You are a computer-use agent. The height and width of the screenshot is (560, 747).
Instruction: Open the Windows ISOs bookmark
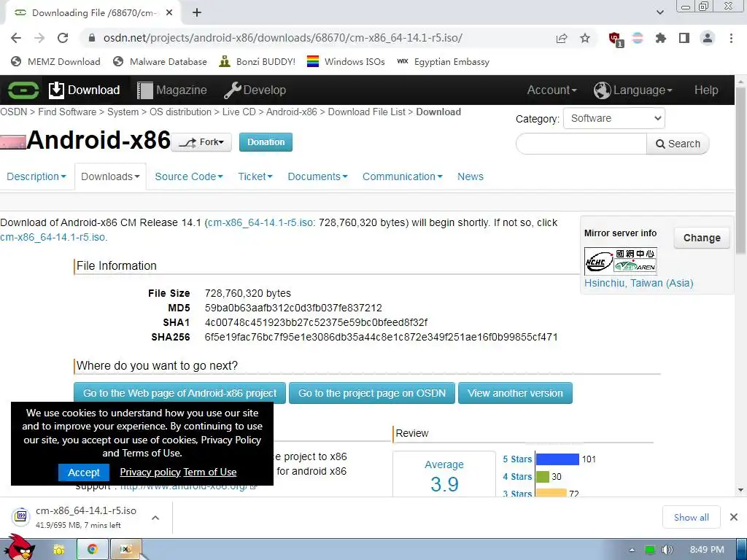[x=346, y=61]
